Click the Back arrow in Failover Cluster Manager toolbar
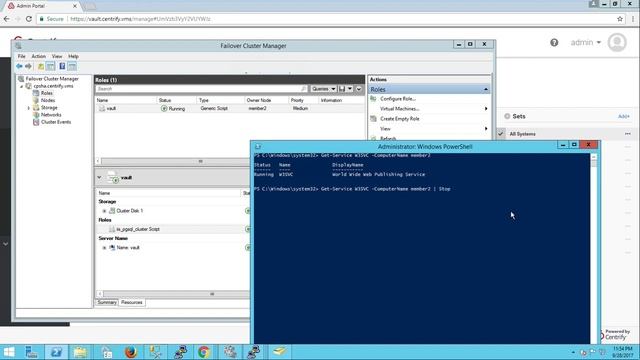The height and width of the screenshot is (360, 640). [19, 66]
